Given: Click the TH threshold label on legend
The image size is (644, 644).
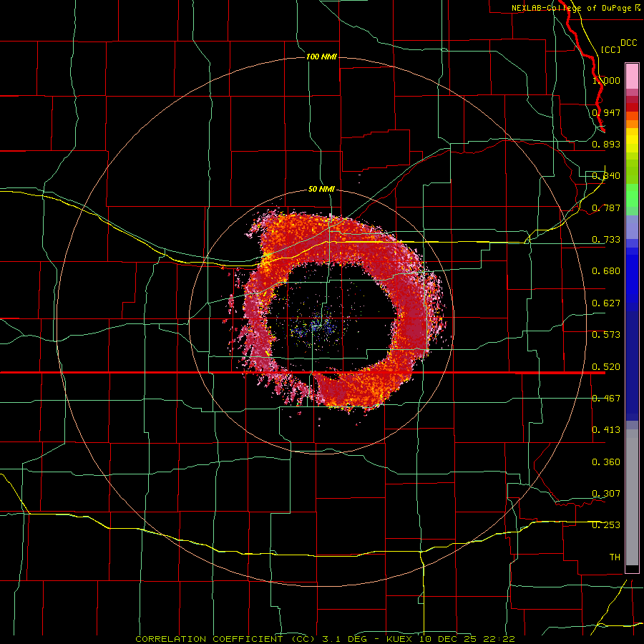Looking at the screenshot, I should tap(615, 557).
